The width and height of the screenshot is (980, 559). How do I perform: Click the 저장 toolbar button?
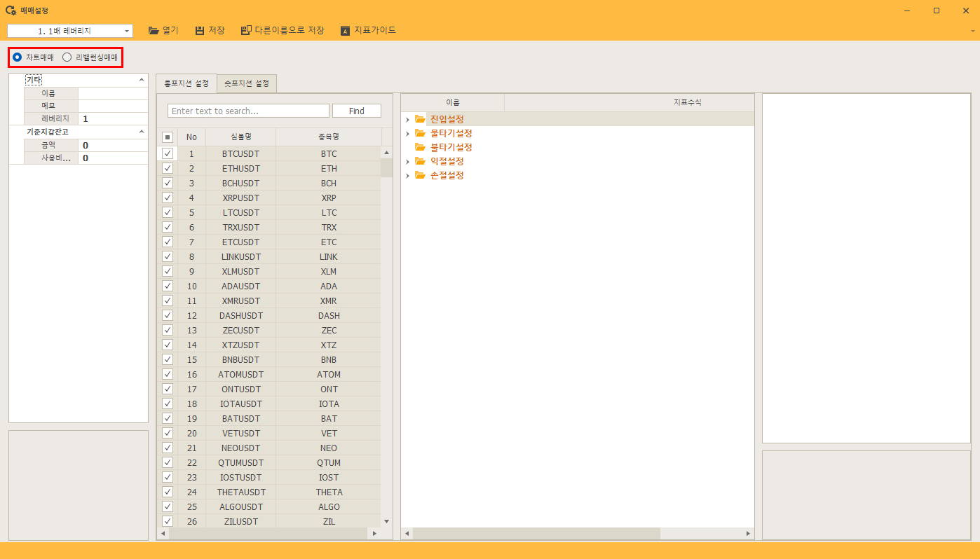pos(210,31)
